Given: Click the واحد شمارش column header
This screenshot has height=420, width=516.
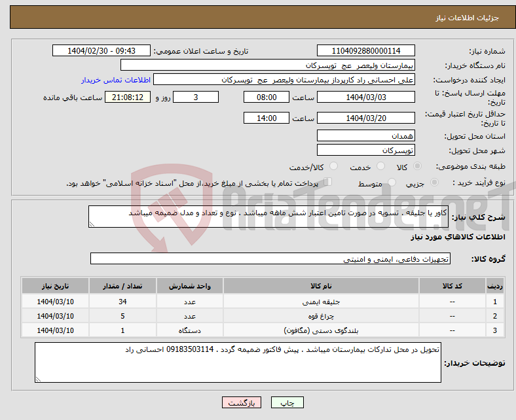Looking at the screenshot, I should point(189,286).
